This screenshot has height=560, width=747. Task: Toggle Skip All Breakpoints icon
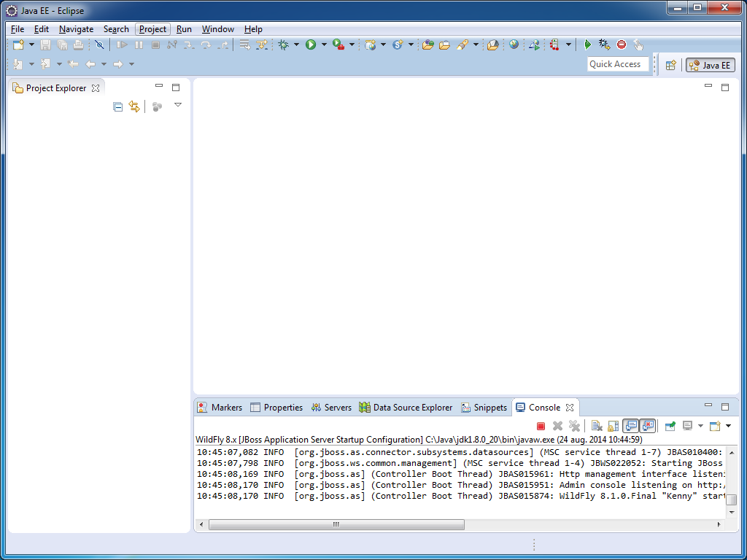pyautogui.click(x=99, y=44)
